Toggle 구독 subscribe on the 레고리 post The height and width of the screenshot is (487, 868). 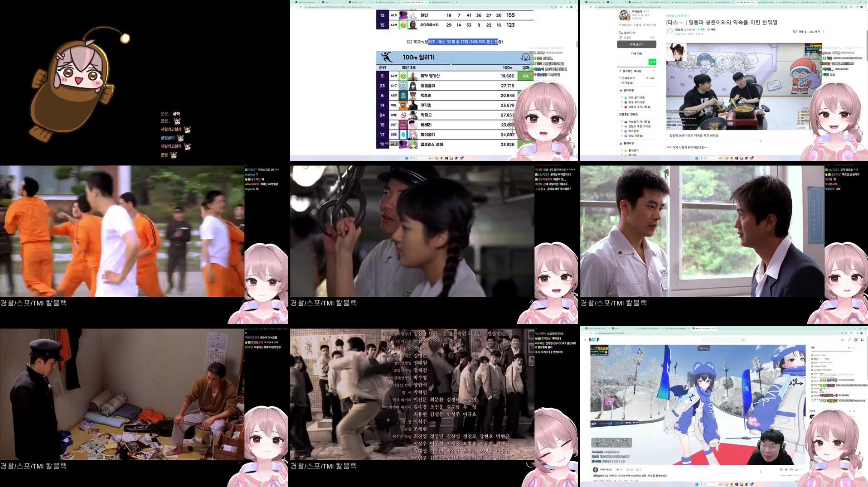tap(702, 30)
